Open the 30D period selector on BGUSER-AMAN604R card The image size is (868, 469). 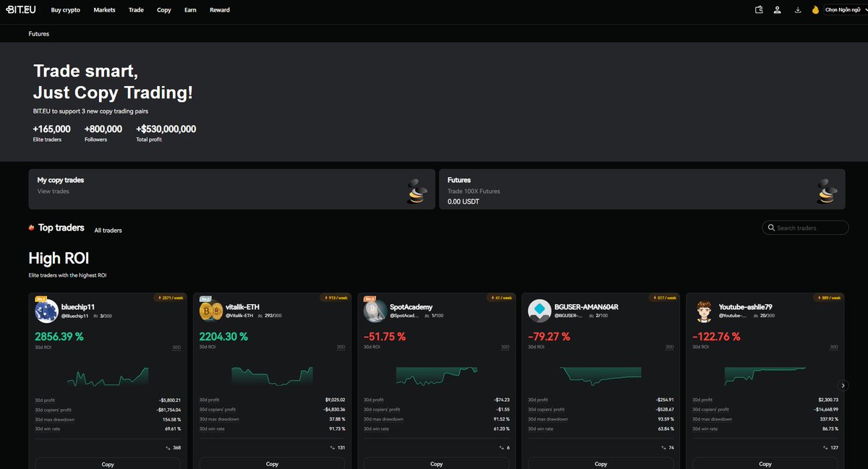point(669,347)
